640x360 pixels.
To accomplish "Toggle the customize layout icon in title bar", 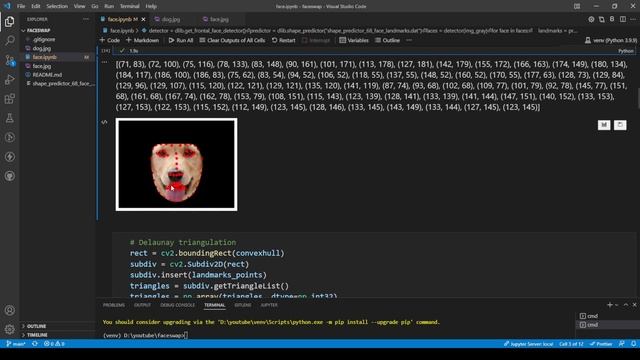I will (x=577, y=6).
